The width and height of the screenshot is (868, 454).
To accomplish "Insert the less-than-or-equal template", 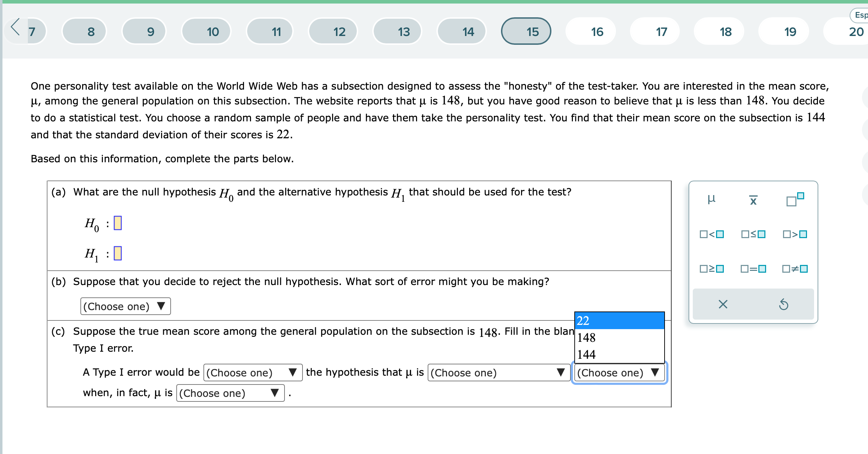I will click(x=753, y=234).
